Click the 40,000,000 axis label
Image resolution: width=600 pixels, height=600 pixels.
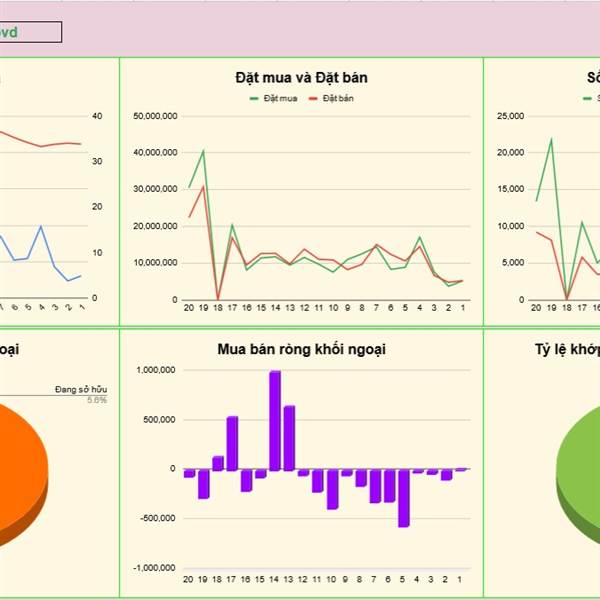pyautogui.click(x=155, y=152)
